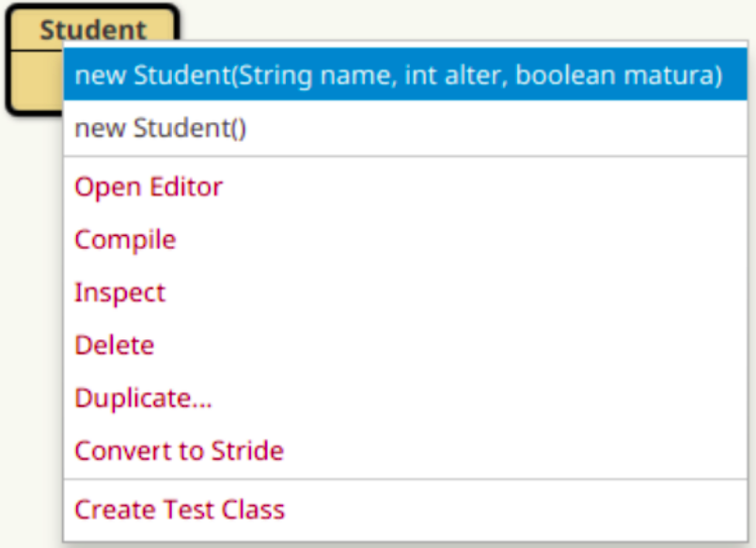Image resolution: width=756 pixels, height=548 pixels.
Task: Remove Student using the Delete entry
Action: pos(114,345)
